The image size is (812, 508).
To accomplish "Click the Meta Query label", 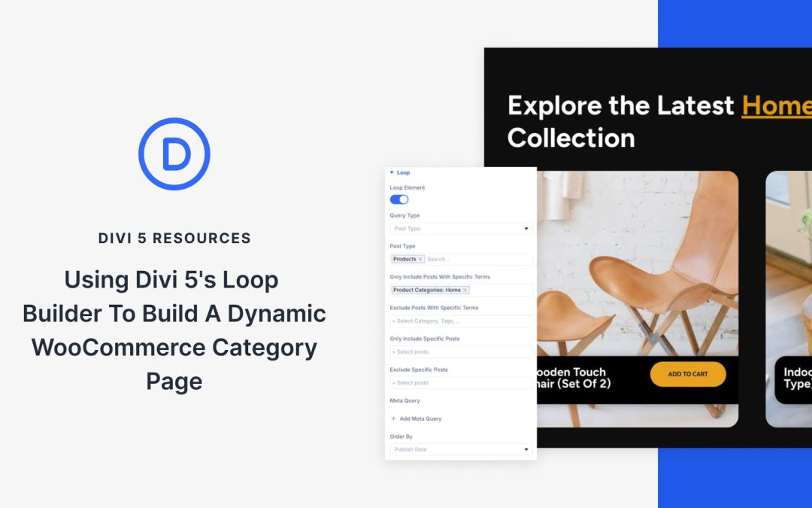I will [405, 400].
